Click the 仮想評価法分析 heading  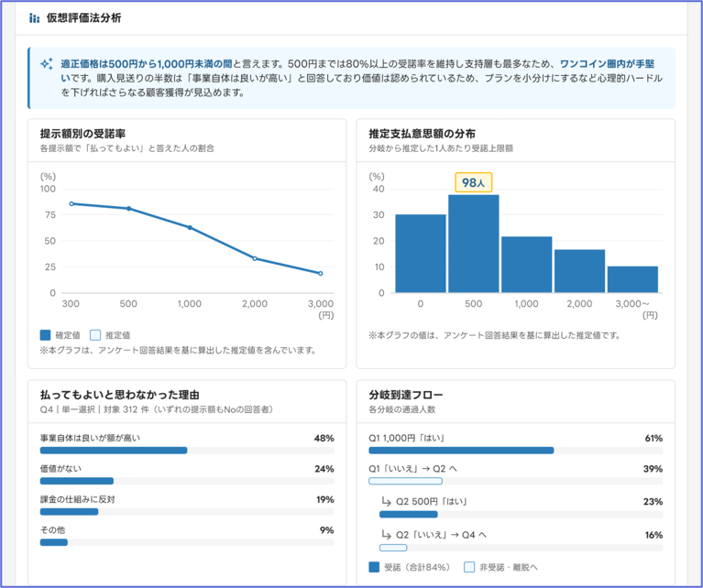coord(83,18)
